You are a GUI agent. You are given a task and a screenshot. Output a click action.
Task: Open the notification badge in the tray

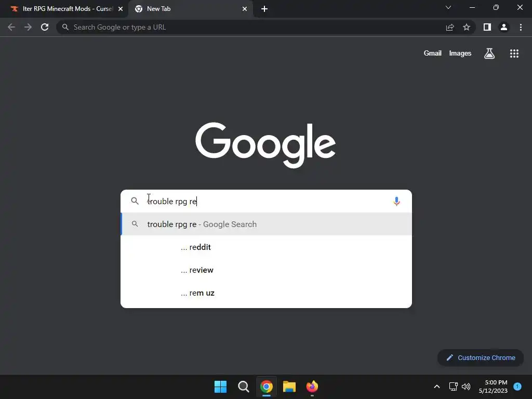pos(517,386)
